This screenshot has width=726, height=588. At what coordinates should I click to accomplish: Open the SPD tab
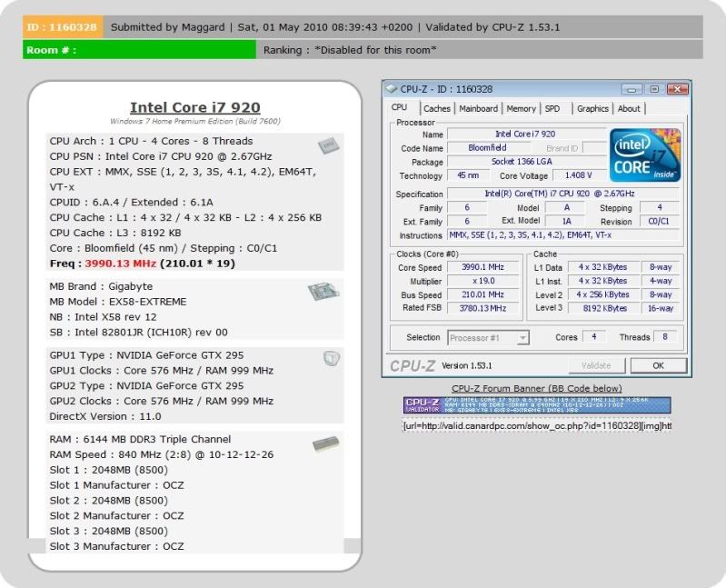point(552,108)
